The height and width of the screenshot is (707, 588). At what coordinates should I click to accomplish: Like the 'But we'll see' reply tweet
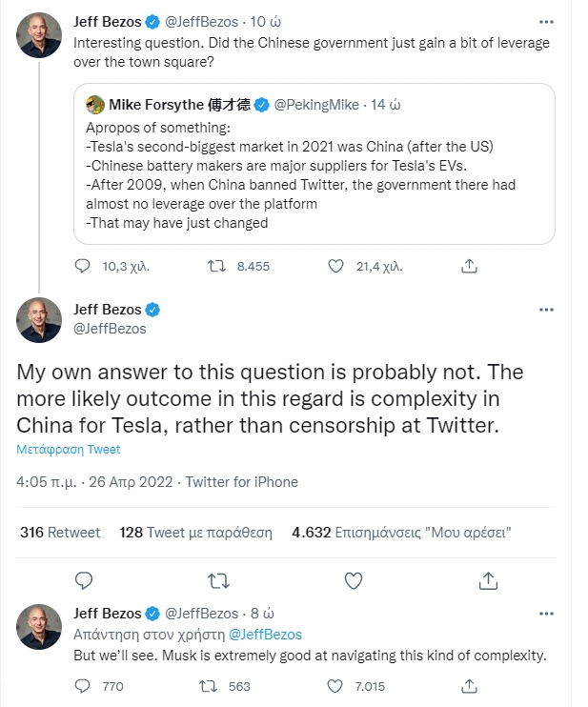335,685
